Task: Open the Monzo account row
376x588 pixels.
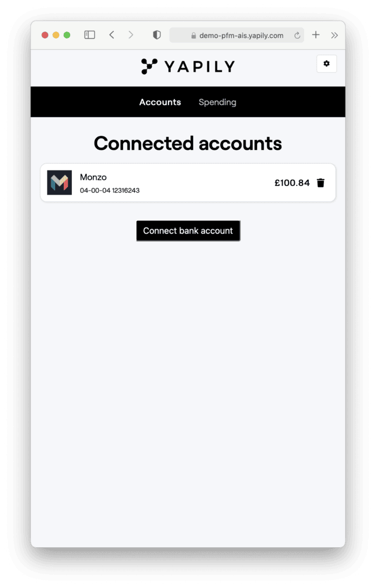Action: point(188,183)
